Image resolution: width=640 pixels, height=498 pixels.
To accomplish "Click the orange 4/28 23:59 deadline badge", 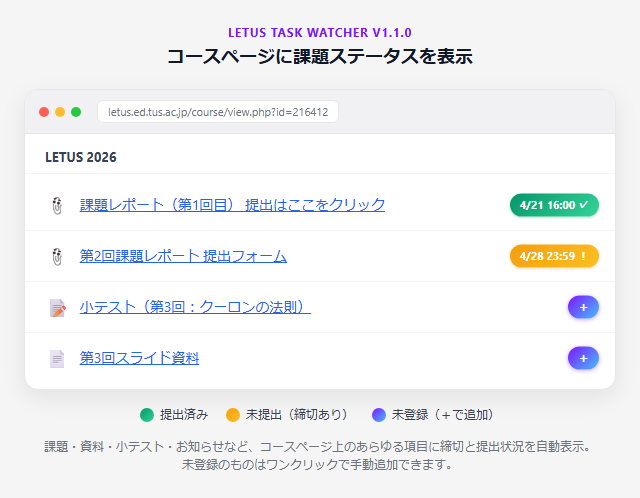I will 554,256.
